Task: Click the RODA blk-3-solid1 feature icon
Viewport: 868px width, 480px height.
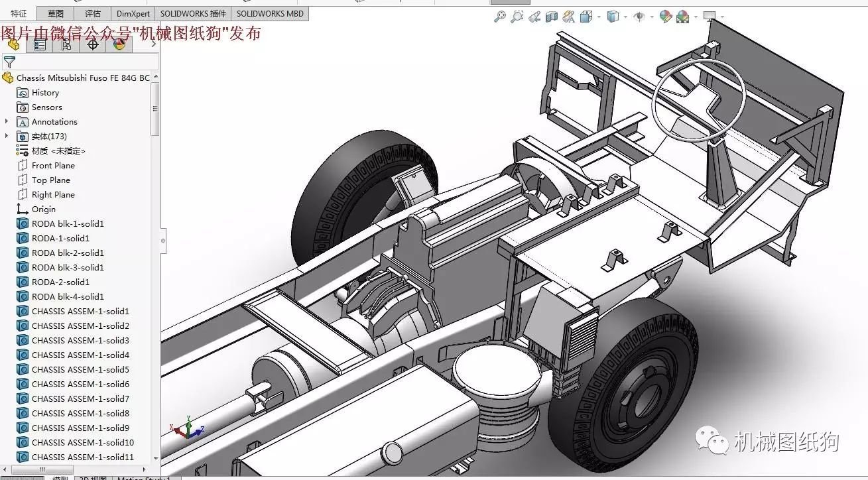Action: point(23,267)
